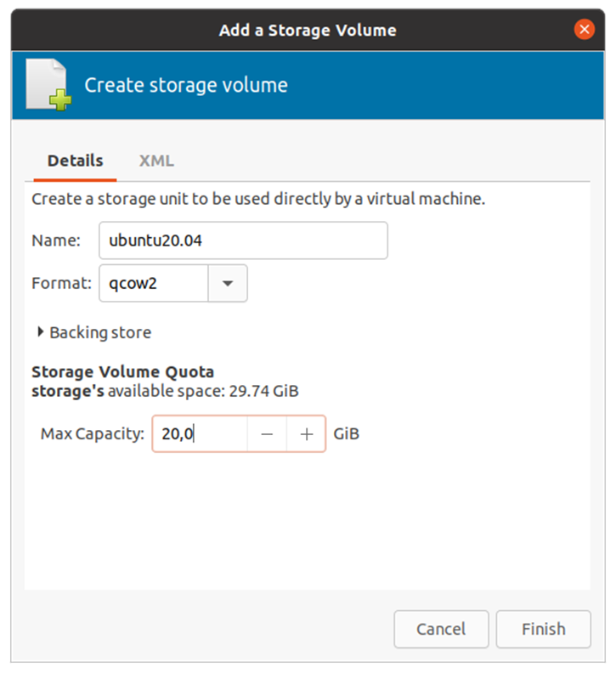Image resolution: width=616 pixels, height=673 pixels.
Task: Click the Create storage volume header title
Action: pos(185,85)
